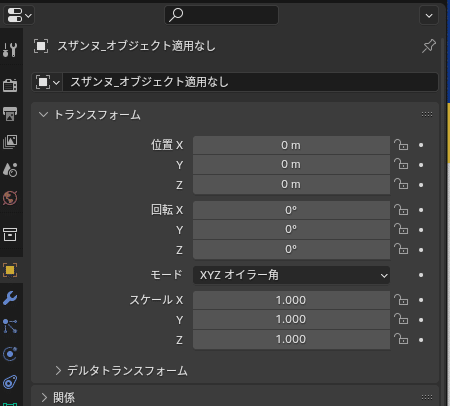Image resolution: width=450 pixels, height=406 pixels.
Task: Open the XYZ オイラー角 rotation mode dropdown
Action: pyautogui.click(x=291, y=275)
